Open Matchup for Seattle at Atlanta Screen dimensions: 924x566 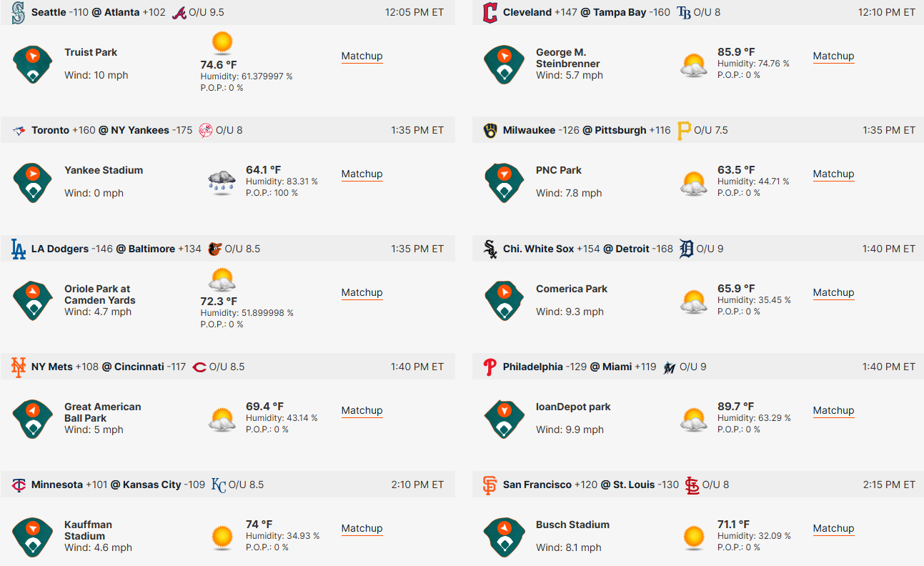coord(362,56)
